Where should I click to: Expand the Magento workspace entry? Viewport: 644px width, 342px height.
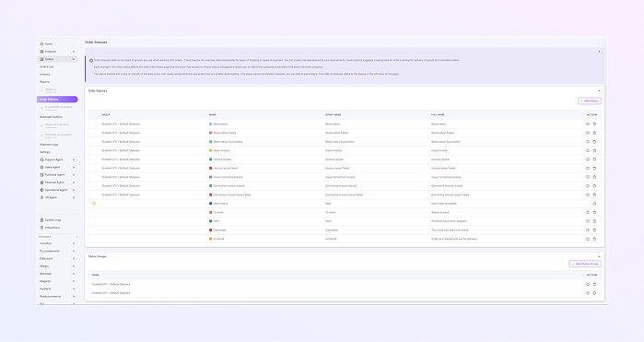tap(74, 281)
